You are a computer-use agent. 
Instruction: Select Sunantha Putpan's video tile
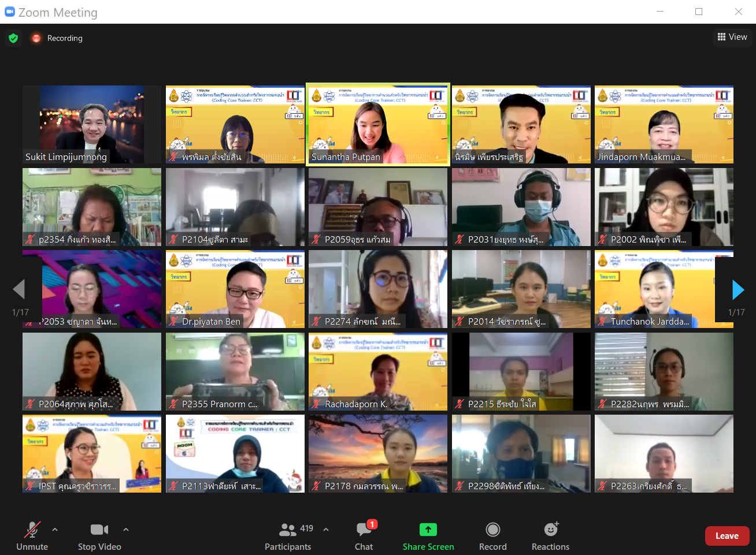pos(378,125)
